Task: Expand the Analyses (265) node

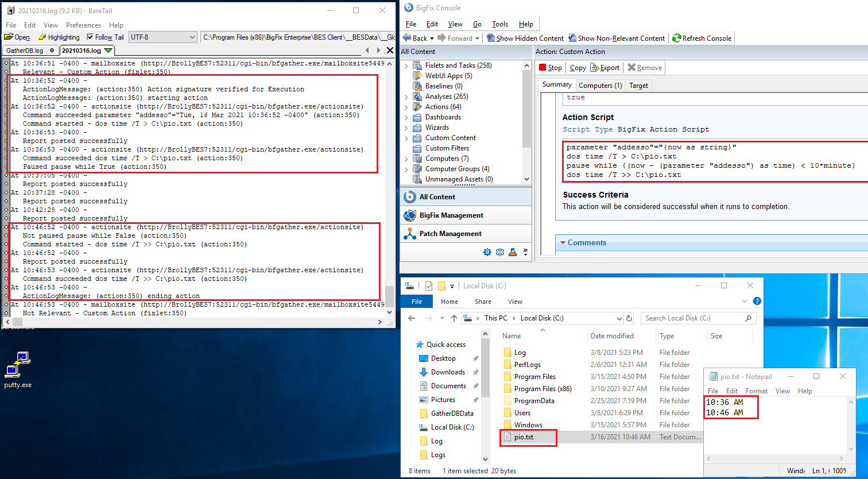Action: pos(406,96)
